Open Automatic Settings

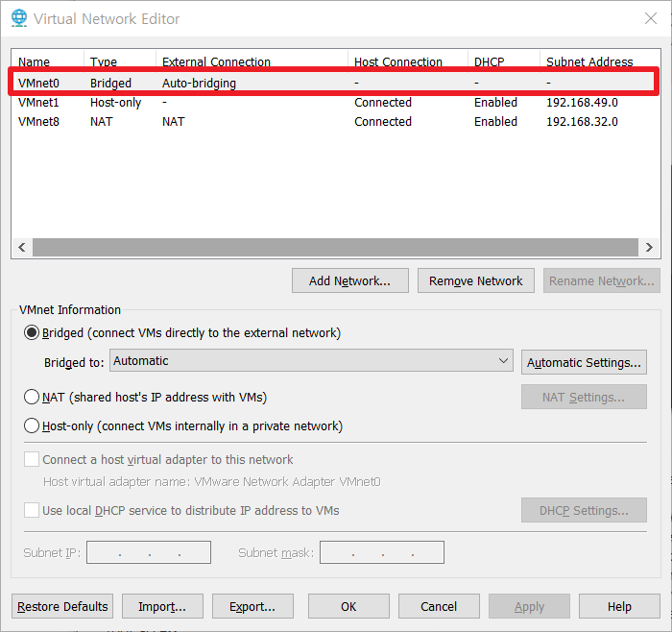pos(584,363)
